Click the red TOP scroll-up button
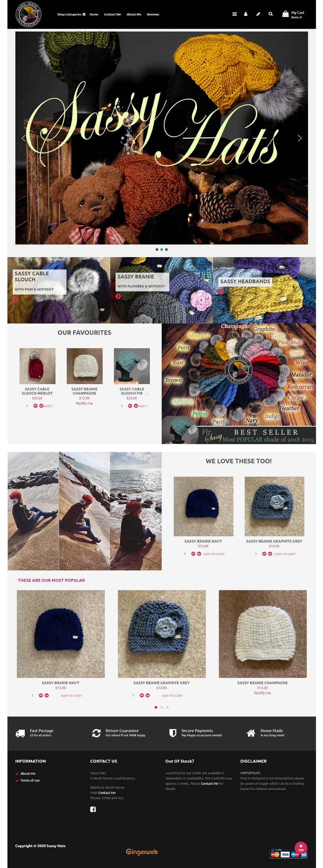Image resolution: width=323 pixels, height=868 pixels. [x=301, y=848]
